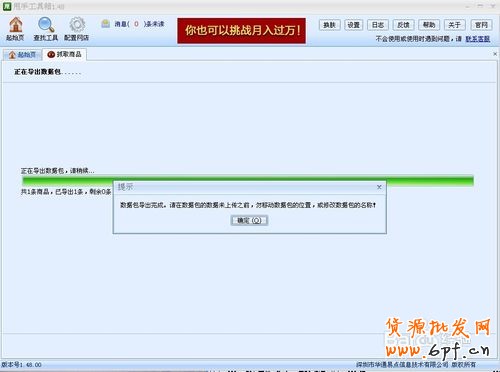
Task: Click the 换肤 button
Action: [329, 25]
